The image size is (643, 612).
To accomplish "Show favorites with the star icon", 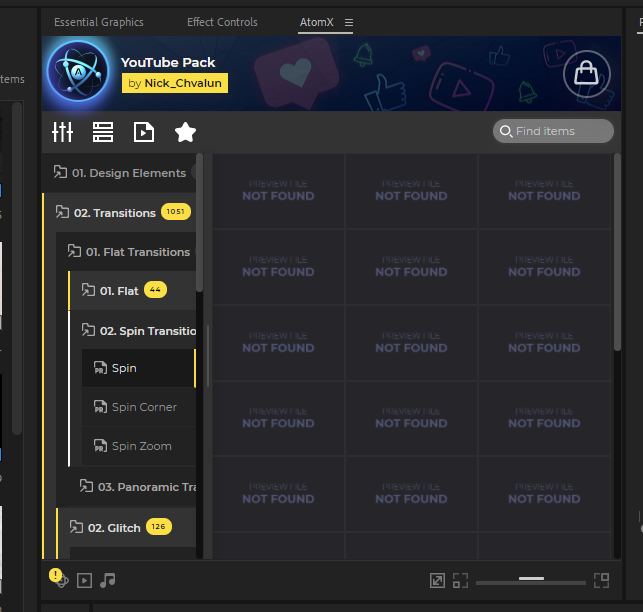I will click(x=185, y=132).
